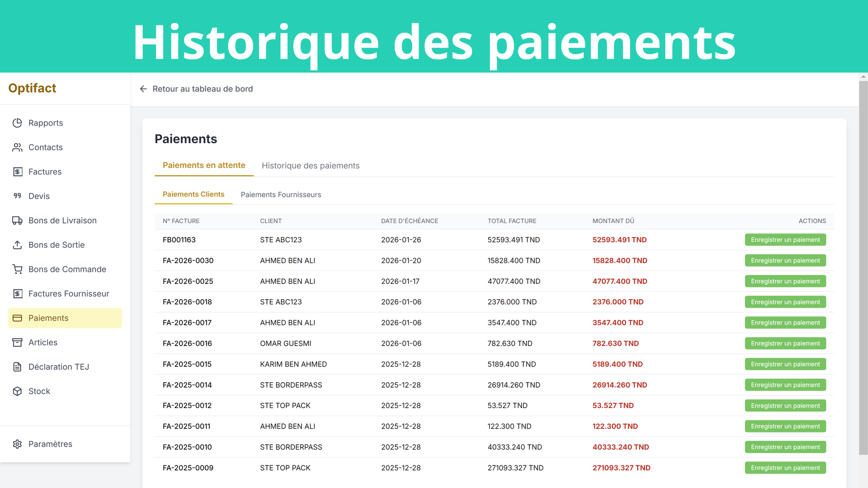
Task: Click the Rapports pie chart icon
Action: point(17,123)
